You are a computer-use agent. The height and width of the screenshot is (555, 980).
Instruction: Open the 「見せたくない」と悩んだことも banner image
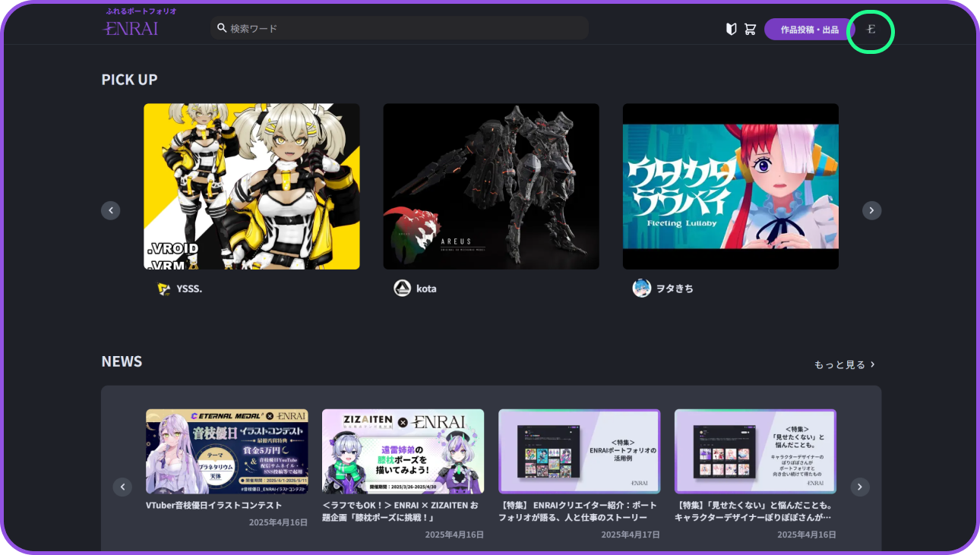tap(756, 452)
